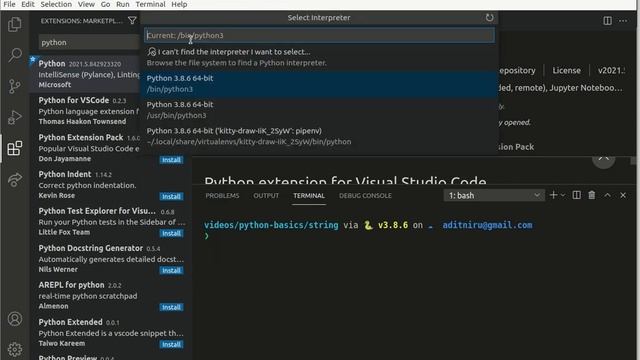This screenshot has width=640, height=360.
Task: Close the terminal panel
Action: pos(623,195)
